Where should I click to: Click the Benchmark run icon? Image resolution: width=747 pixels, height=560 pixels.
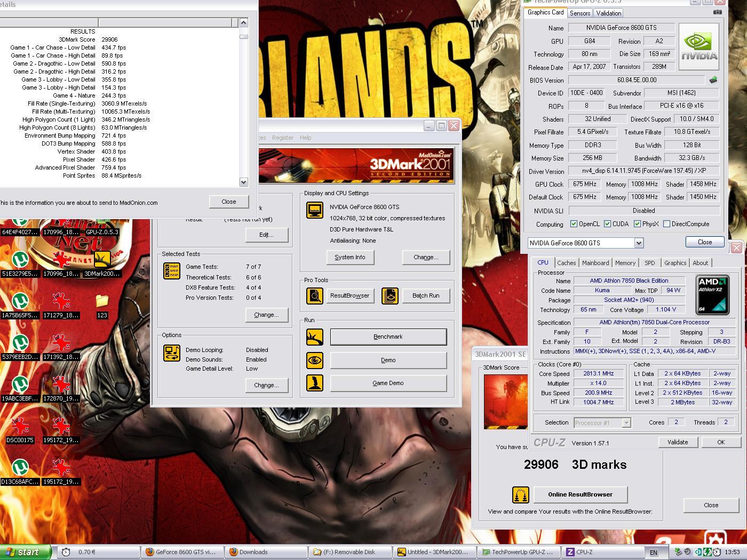(x=315, y=337)
